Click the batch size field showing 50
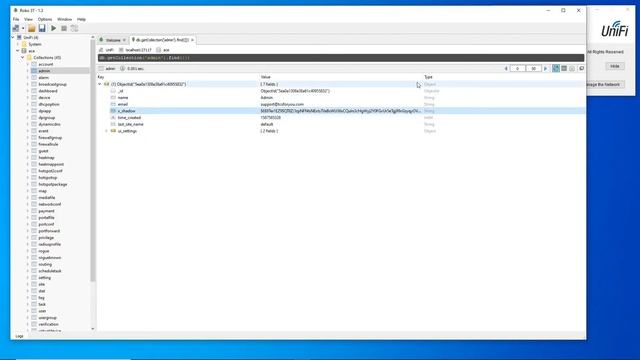Screen dimensions: 640x360 (x=533, y=69)
